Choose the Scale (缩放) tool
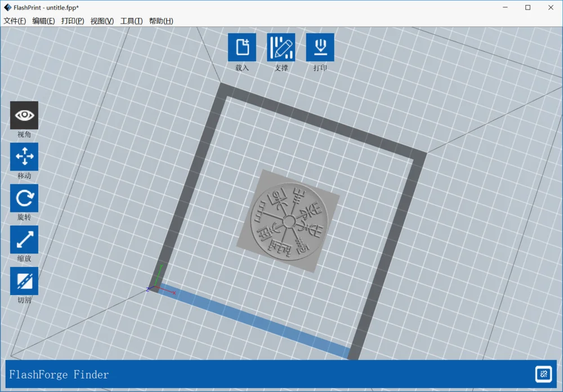563x392 pixels. click(24, 239)
